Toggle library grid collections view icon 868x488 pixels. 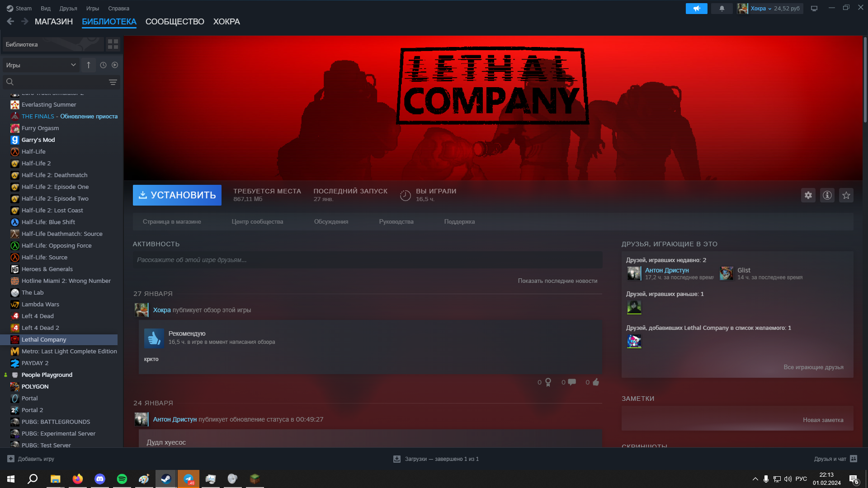113,44
